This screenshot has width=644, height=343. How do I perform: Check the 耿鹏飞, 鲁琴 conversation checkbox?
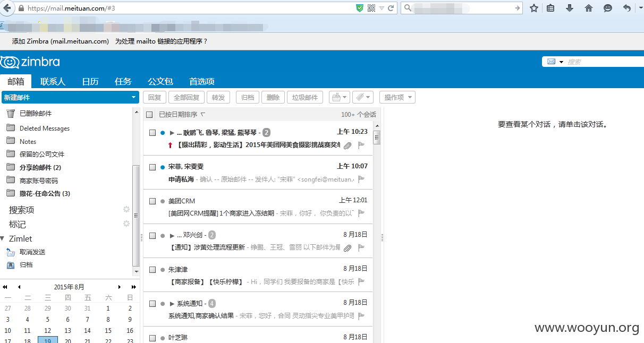click(x=152, y=133)
